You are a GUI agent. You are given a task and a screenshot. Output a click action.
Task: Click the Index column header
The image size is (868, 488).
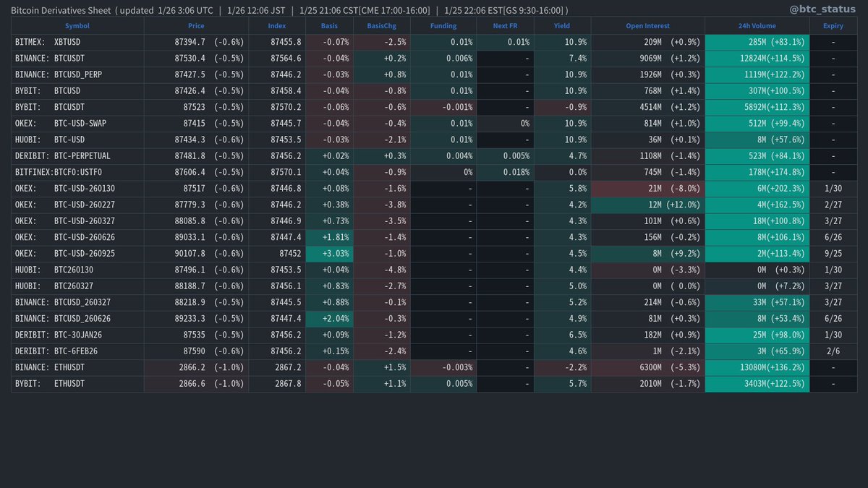coord(277,26)
